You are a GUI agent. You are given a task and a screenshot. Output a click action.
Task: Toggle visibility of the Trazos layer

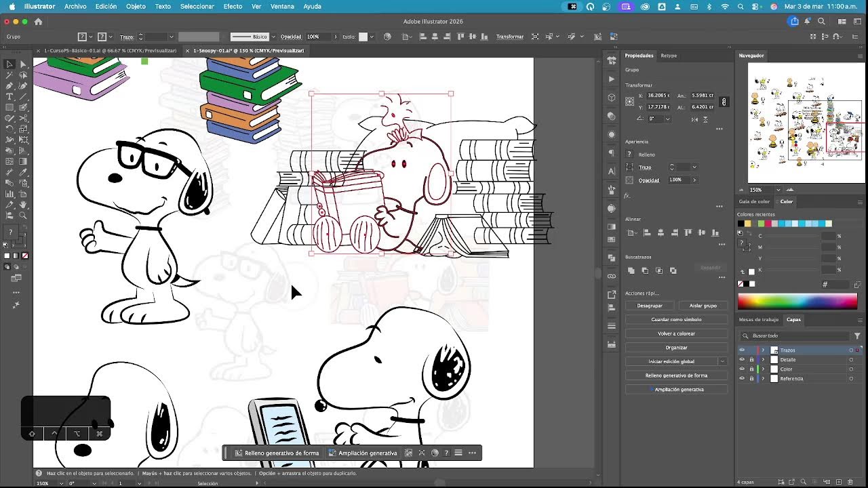tap(742, 350)
